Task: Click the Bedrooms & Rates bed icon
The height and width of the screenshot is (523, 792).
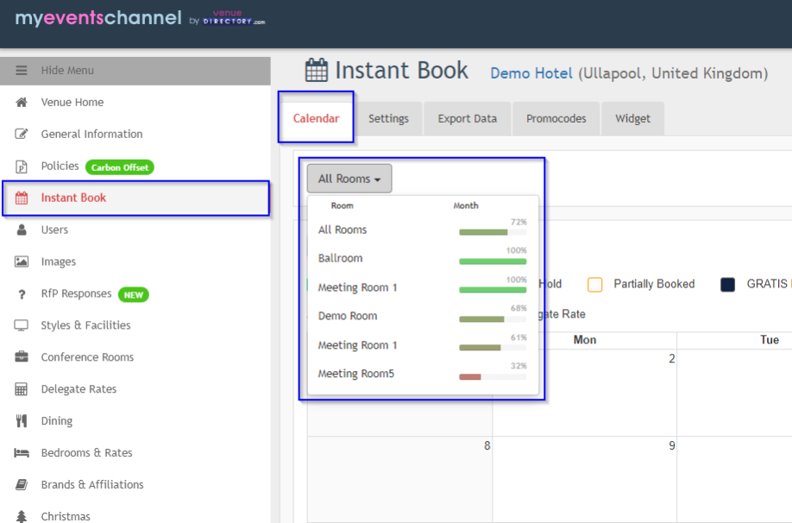Action: coord(21,453)
